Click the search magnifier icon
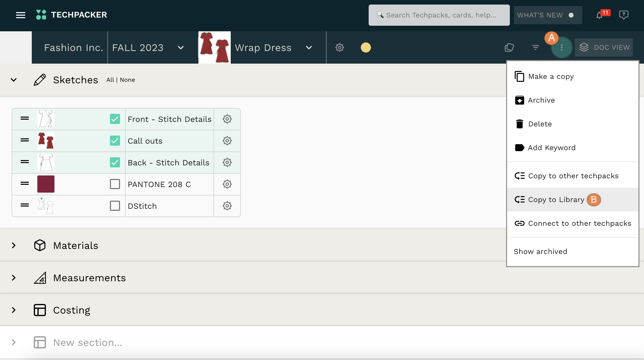The height and width of the screenshot is (360, 644). tap(380, 15)
